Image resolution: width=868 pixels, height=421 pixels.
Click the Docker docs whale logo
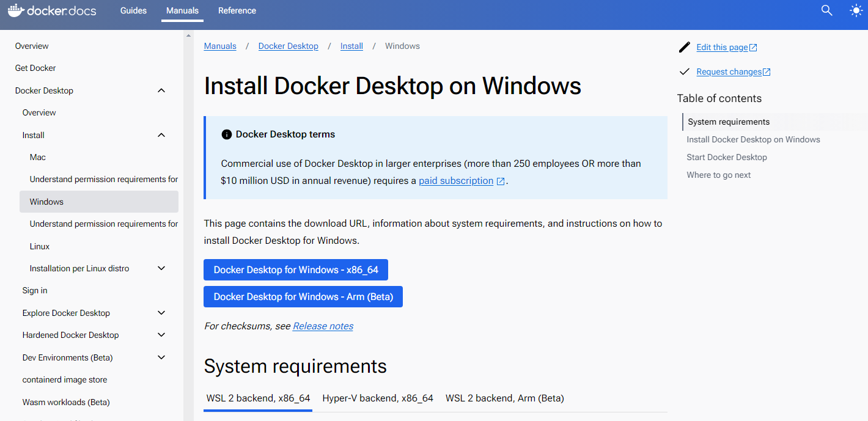point(52,10)
